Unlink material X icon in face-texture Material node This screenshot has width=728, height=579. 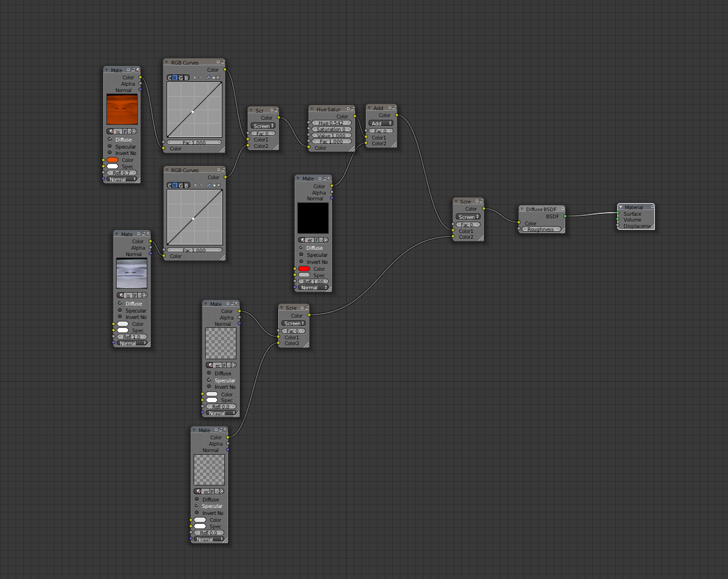tap(144, 295)
